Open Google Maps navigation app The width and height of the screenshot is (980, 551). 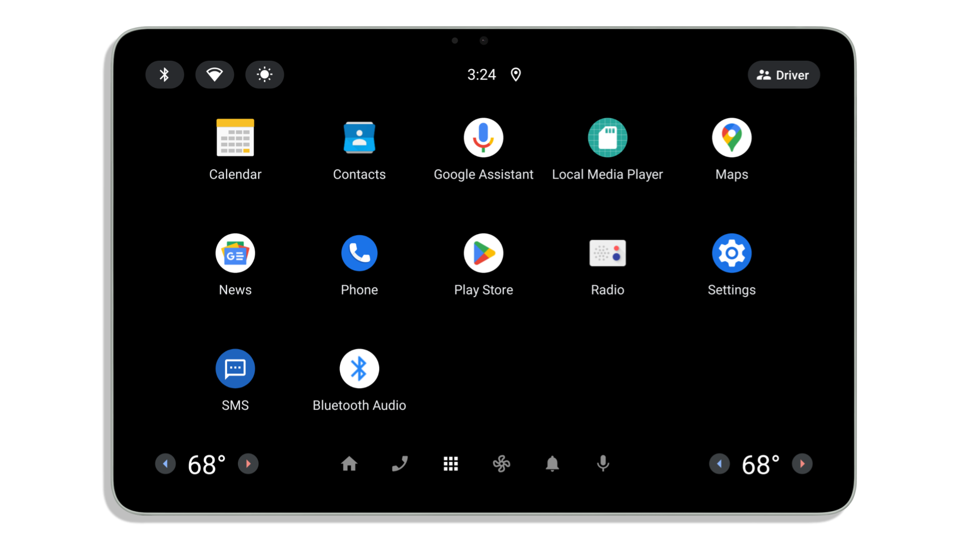click(x=731, y=137)
